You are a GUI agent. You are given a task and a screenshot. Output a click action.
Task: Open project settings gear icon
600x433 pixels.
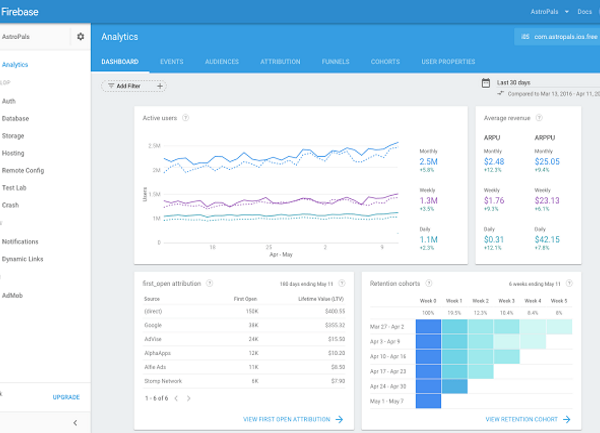click(81, 37)
